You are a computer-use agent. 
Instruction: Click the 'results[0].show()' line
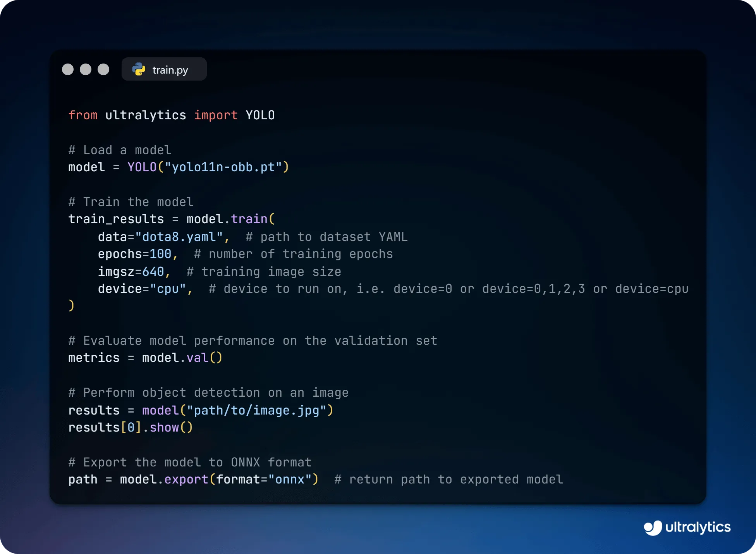click(x=131, y=427)
